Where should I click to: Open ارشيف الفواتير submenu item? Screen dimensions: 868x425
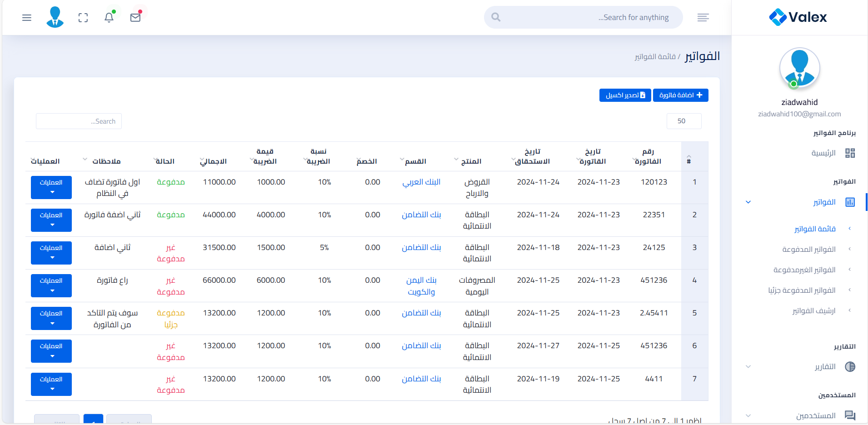[814, 310]
